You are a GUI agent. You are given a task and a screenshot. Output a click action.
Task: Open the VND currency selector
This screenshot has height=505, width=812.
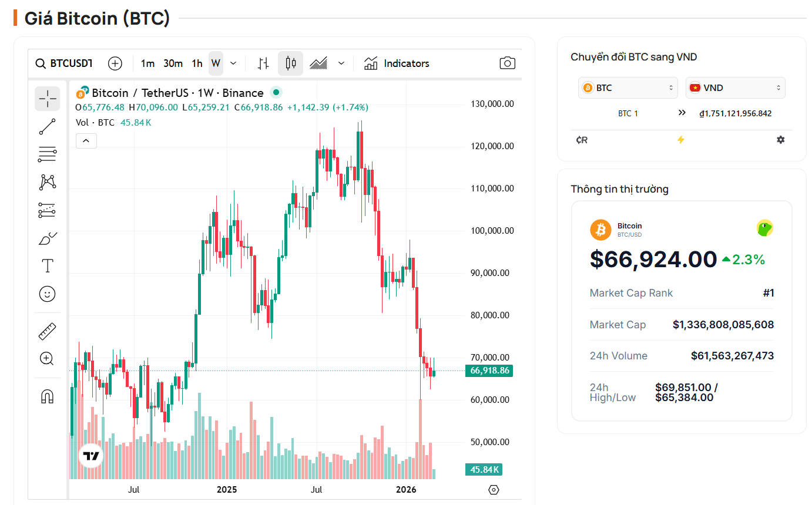[x=735, y=87]
